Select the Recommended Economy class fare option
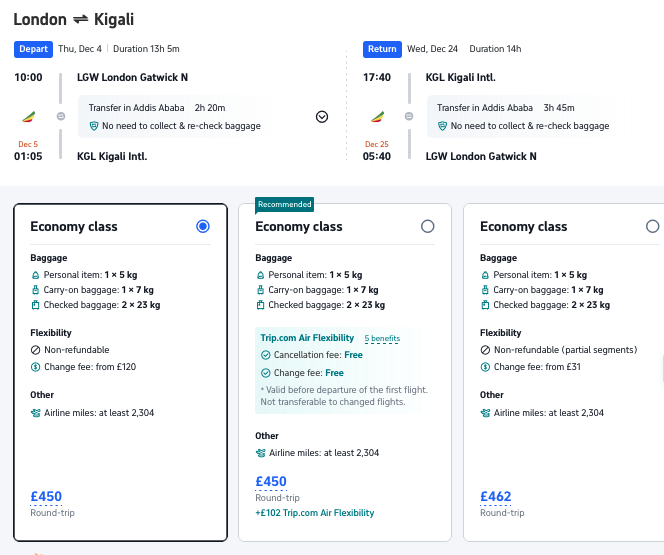The height and width of the screenshot is (555, 664). tap(428, 227)
